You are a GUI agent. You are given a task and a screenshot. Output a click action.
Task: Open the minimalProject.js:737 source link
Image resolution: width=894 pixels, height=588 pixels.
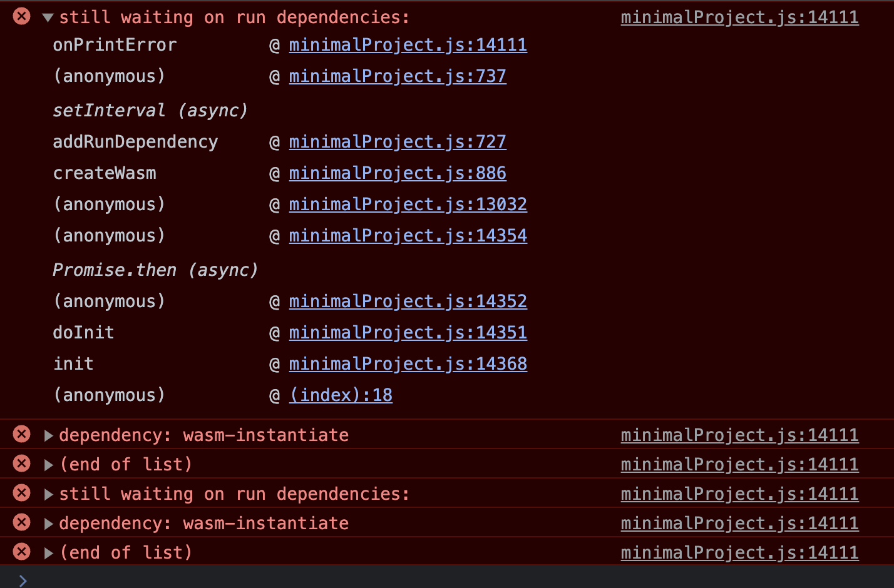click(x=397, y=76)
